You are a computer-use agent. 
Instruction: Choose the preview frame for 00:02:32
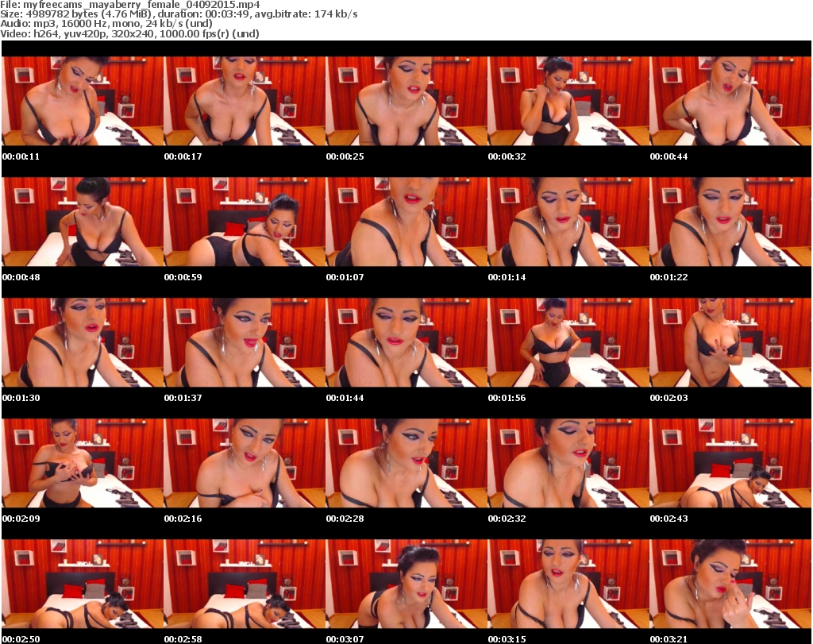[x=568, y=463]
